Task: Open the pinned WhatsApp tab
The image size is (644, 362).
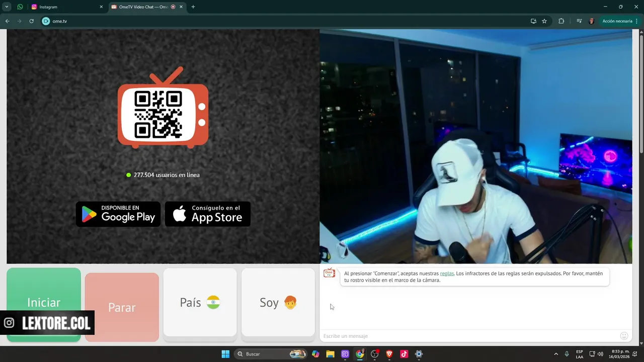Action: (x=20, y=7)
